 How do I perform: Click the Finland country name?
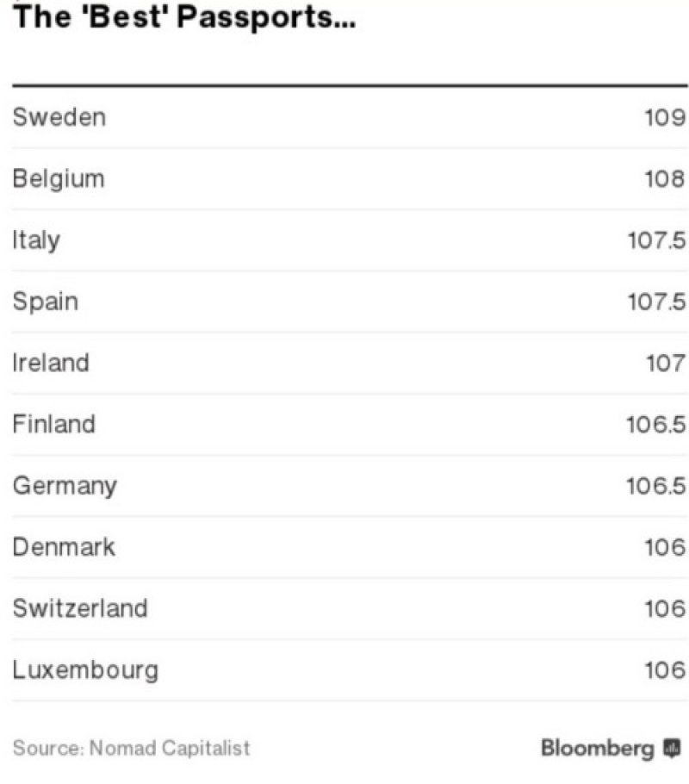[x=53, y=424]
